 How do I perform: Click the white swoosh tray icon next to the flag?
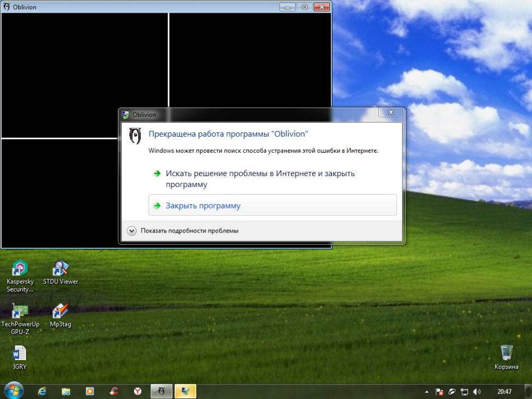click(452, 392)
